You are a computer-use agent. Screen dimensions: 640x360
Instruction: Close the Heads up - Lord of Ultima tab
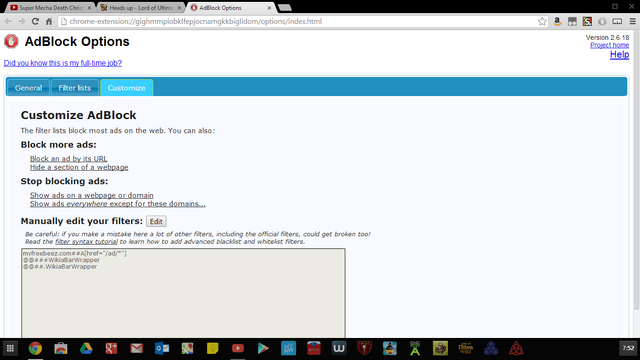pyautogui.click(x=179, y=8)
